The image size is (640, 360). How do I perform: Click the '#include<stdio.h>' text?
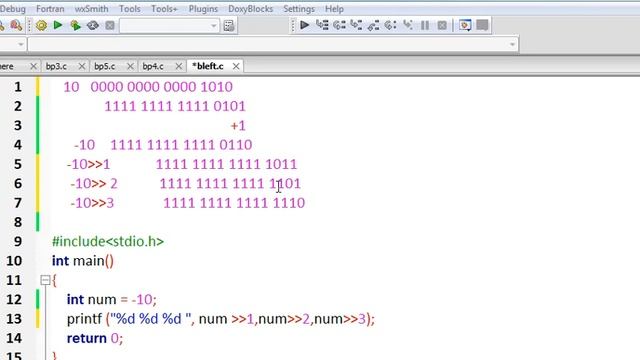[108, 242]
